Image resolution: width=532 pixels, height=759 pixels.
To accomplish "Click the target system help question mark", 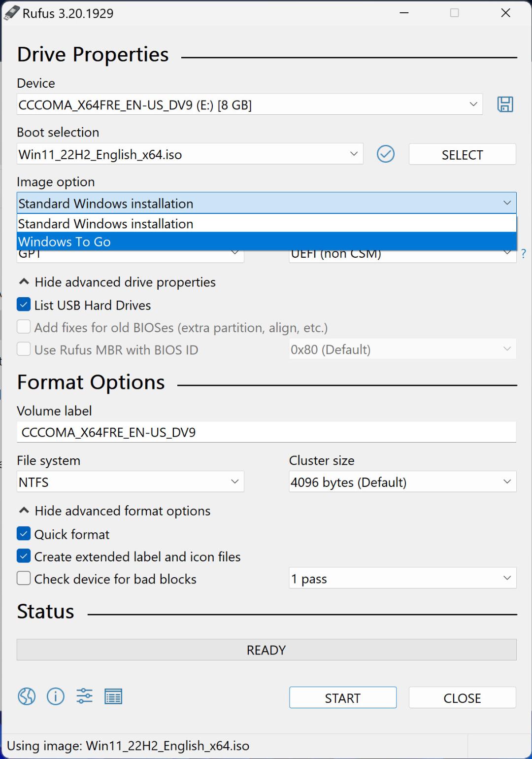I will pyautogui.click(x=523, y=254).
